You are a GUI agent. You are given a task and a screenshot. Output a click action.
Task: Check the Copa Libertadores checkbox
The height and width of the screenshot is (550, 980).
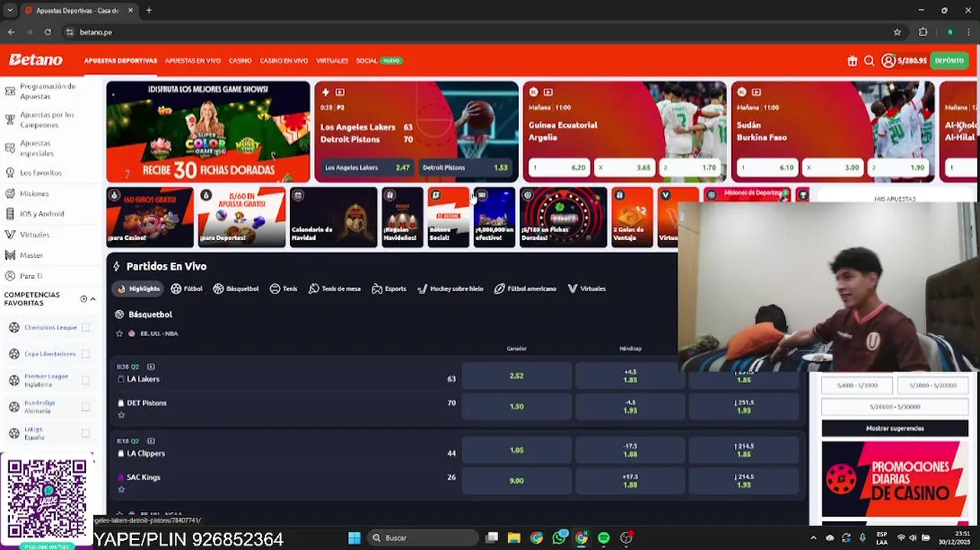(x=85, y=354)
